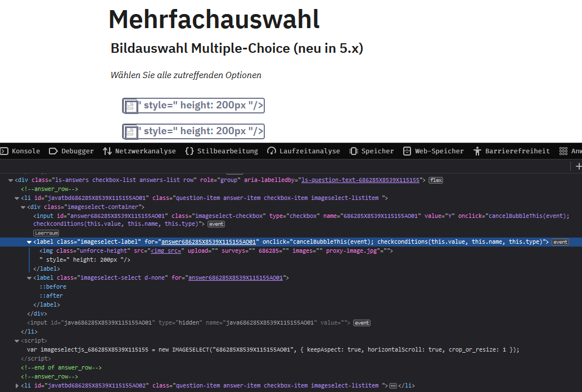Select the img unforce-height element row
Screen dimensions: 582x392
216,250
